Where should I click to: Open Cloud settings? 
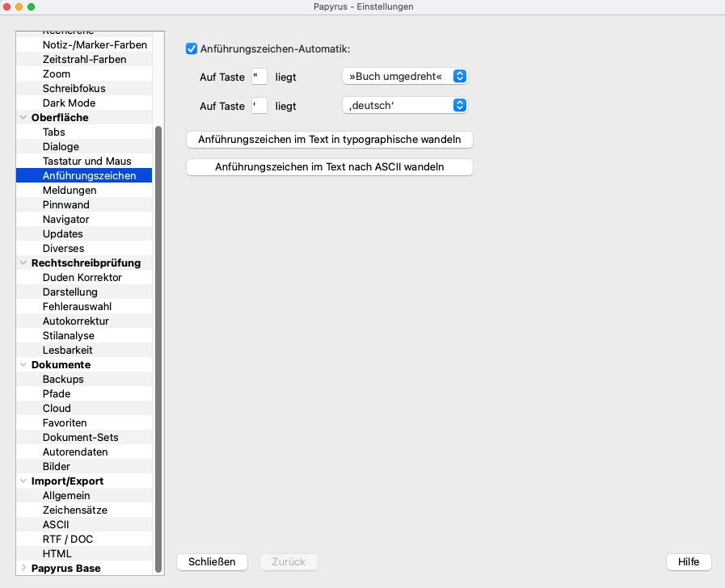(x=84, y=409)
